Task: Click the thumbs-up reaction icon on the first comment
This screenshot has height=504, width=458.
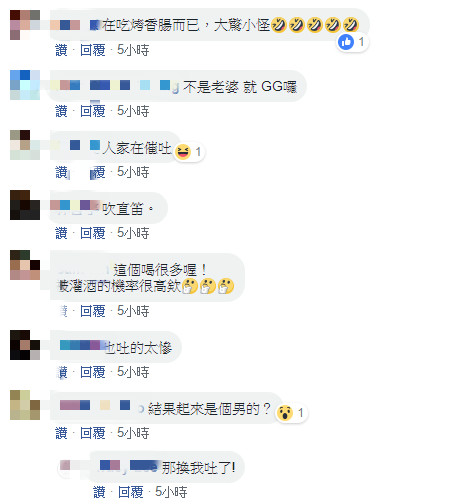Action: (346, 42)
